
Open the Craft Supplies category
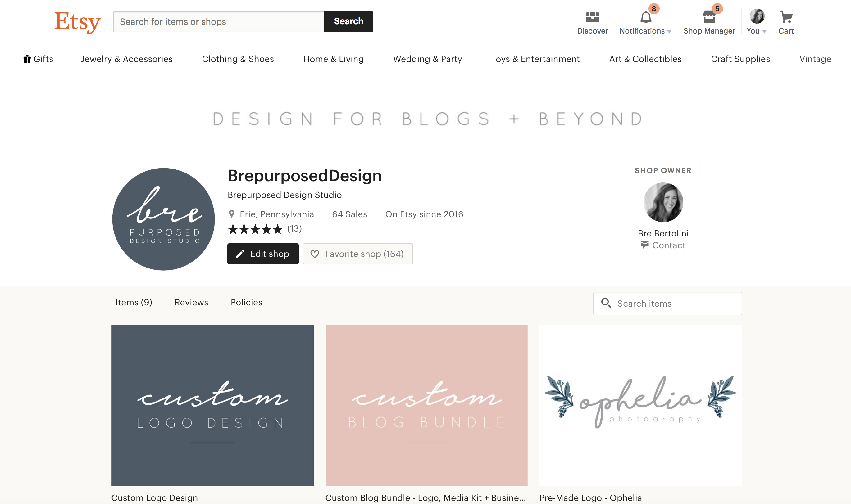click(740, 59)
